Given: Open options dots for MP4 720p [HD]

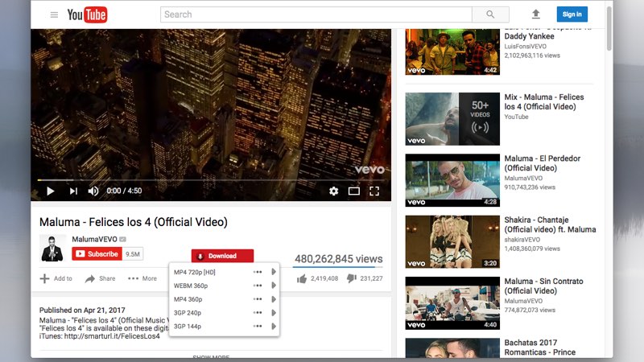Looking at the screenshot, I should click(x=258, y=272).
